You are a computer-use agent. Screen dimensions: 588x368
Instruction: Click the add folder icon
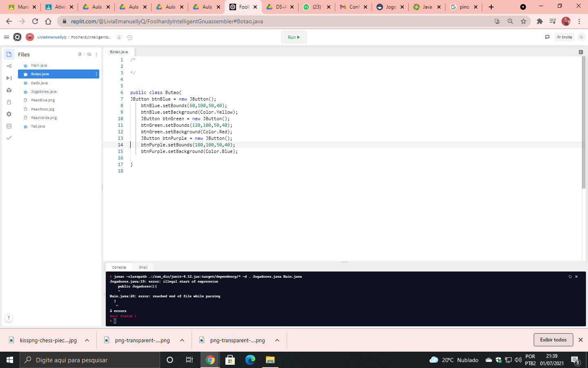89,54
